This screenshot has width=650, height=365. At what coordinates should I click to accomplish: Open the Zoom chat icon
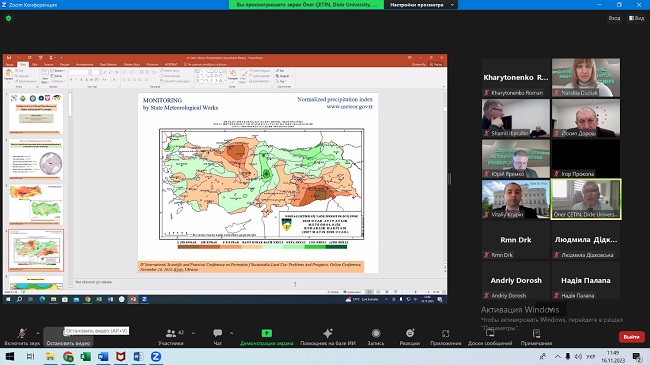point(218,333)
